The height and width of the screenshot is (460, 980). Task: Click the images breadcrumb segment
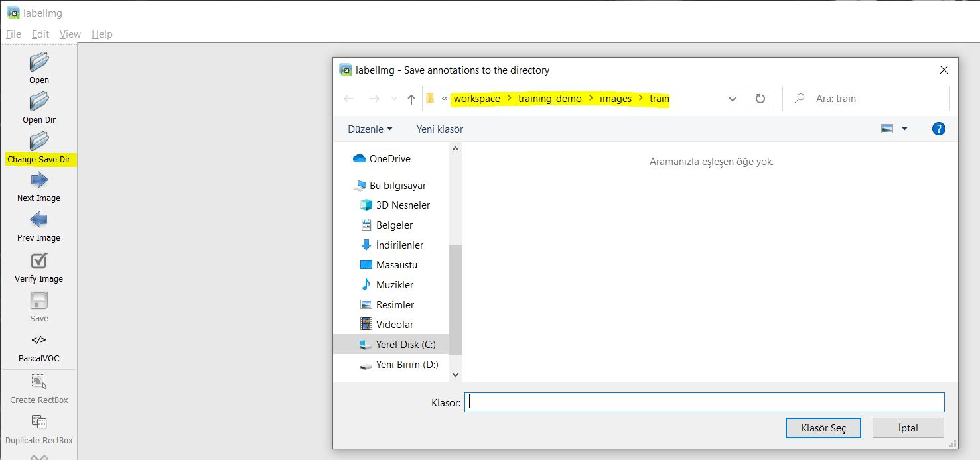(x=616, y=98)
